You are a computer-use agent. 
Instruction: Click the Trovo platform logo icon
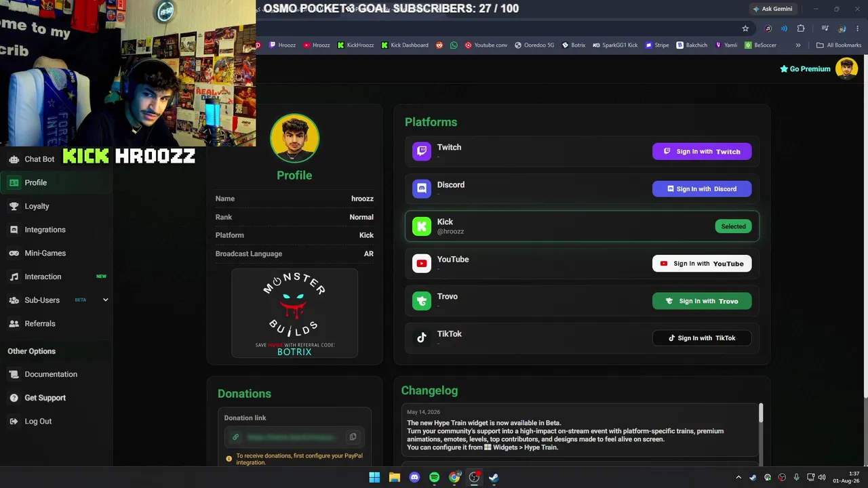(x=422, y=301)
